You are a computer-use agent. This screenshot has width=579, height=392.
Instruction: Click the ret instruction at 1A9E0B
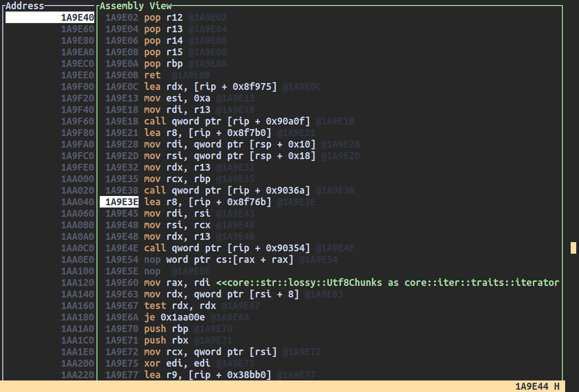(152, 75)
